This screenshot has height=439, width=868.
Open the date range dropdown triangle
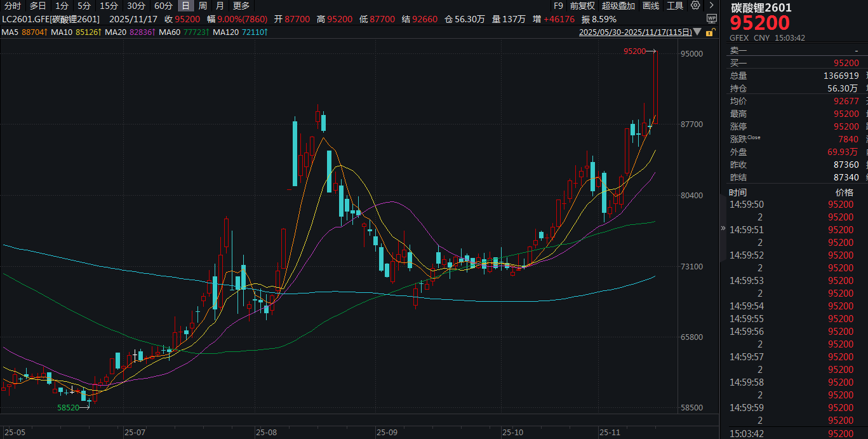(698, 32)
